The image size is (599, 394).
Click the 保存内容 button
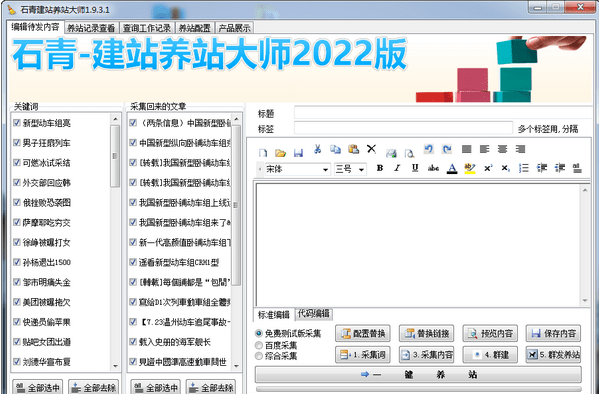(x=553, y=334)
